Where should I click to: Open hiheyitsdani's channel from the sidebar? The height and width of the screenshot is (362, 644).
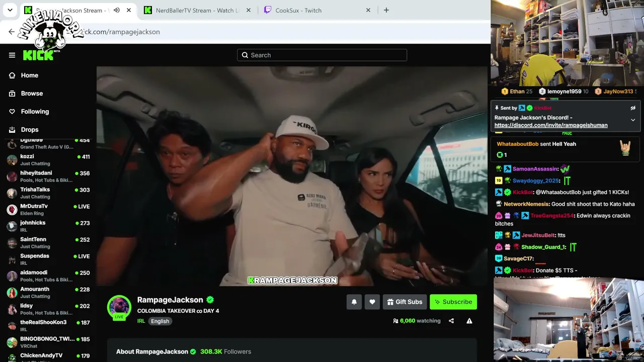tap(48, 176)
